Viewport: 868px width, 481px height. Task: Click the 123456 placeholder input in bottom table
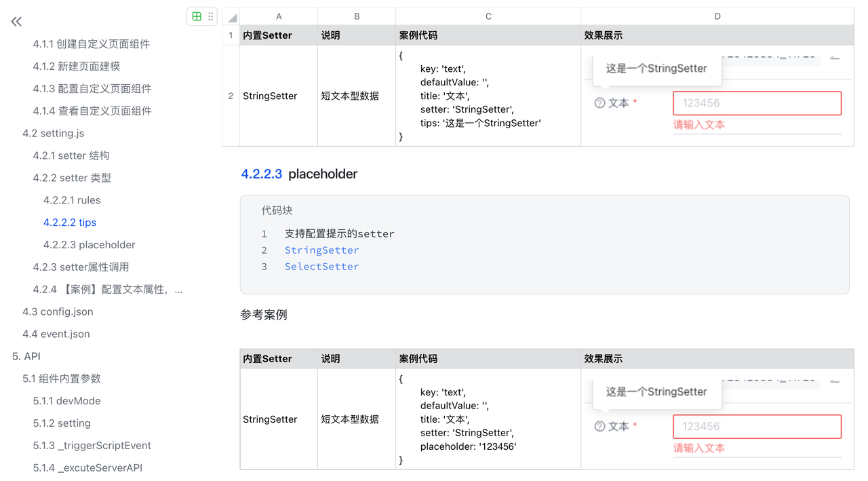point(757,427)
